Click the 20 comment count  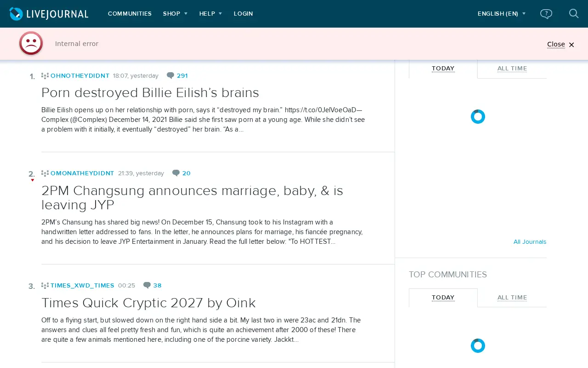click(x=187, y=173)
